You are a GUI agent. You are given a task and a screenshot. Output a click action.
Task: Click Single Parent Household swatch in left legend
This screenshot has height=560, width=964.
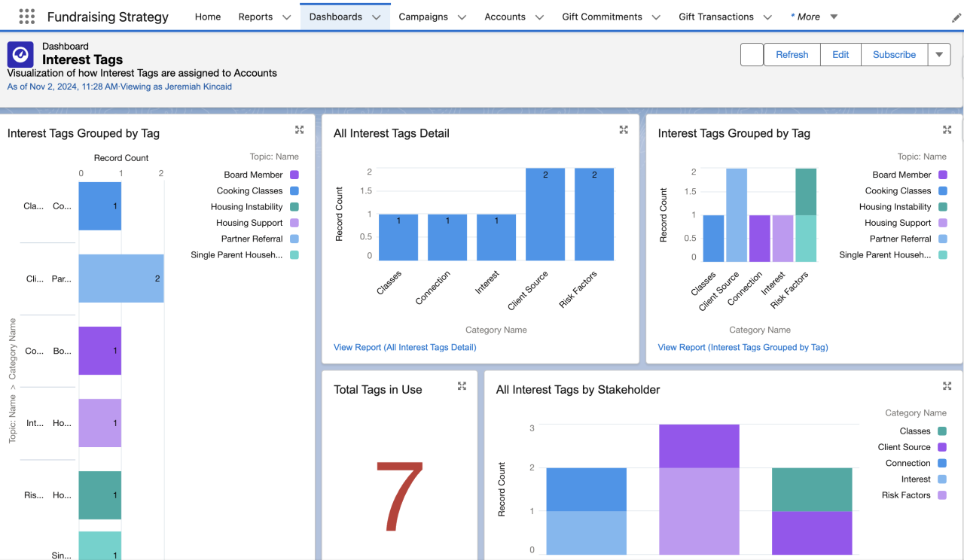[x=294, y=255]
